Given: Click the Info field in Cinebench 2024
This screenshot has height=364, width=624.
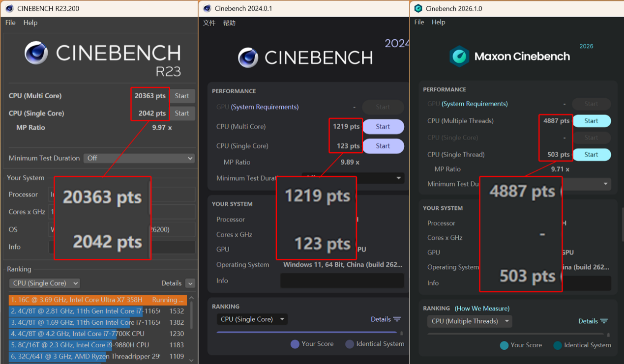Looking at the screenshot, I should (x=342, y=280).
